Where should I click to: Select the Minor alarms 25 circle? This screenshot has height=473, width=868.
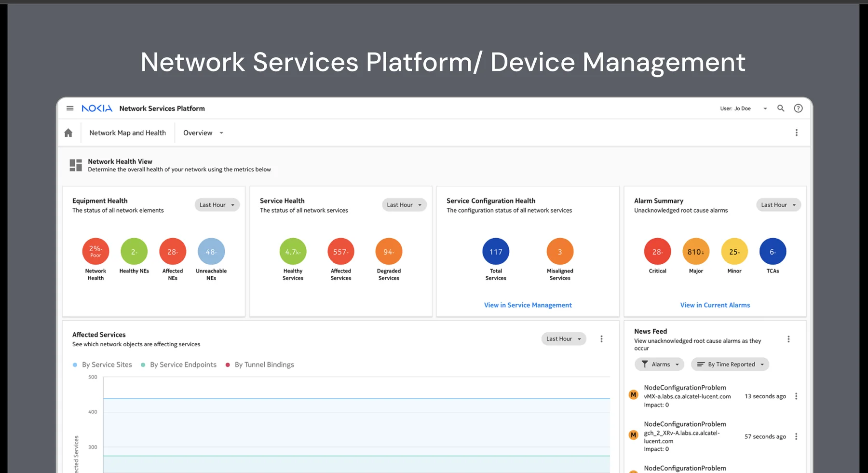coord(734,251)
